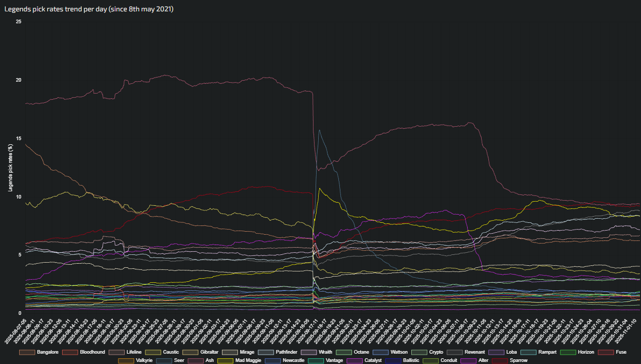This screenshot has height=364, width=641.
Task: Click the Valkyrie legend color box
Action: click(x=126, y=360)
